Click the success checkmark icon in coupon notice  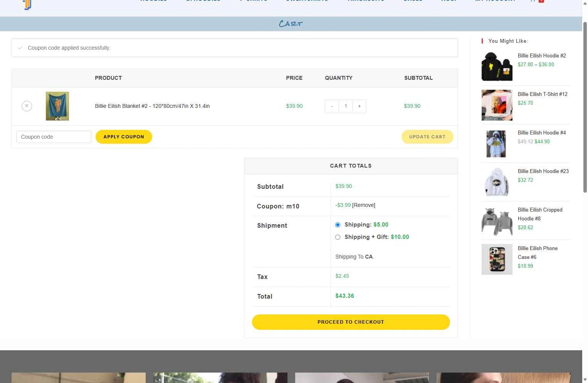(x=20, y=48)
